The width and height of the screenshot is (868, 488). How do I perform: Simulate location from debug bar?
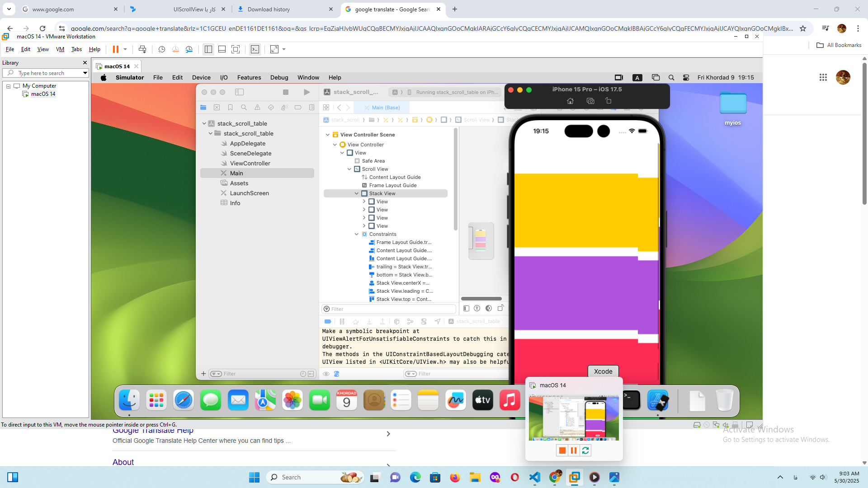pyautogui.click(x=437, y=321)
